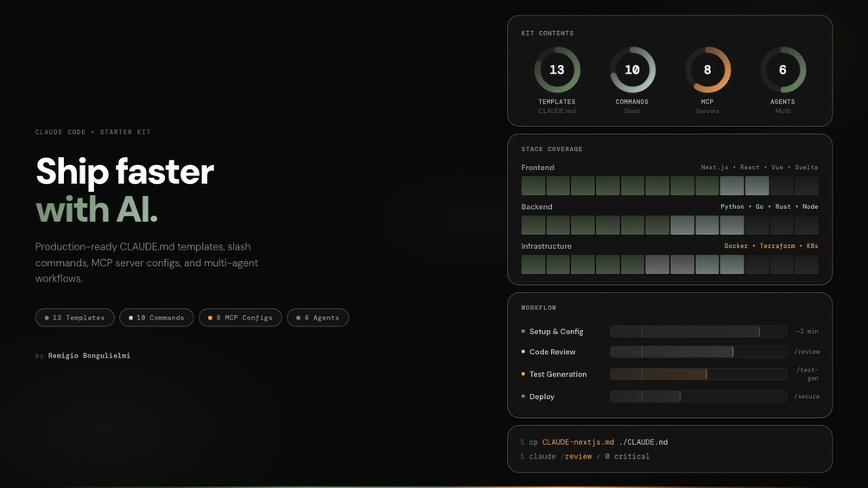This screenshot has width=868, height=488.
Task: Click the "MCP" caption under the orange ring
Action: click(x=707, y=102)
